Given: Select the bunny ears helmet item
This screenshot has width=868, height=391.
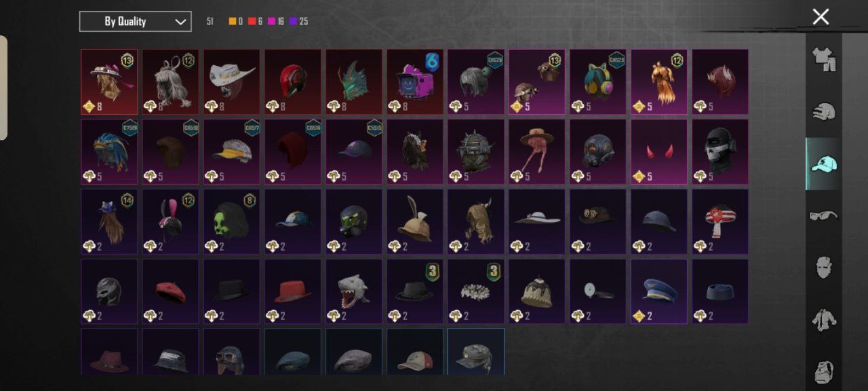Looking at the screenshot, I should [170, 221].
